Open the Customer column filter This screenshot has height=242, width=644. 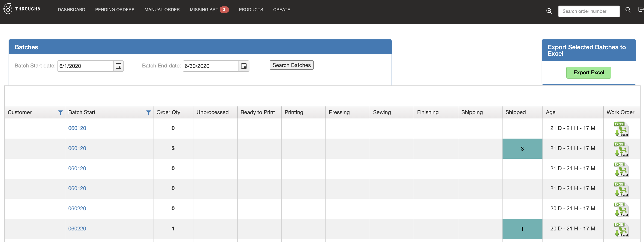[x=60, y=113]
